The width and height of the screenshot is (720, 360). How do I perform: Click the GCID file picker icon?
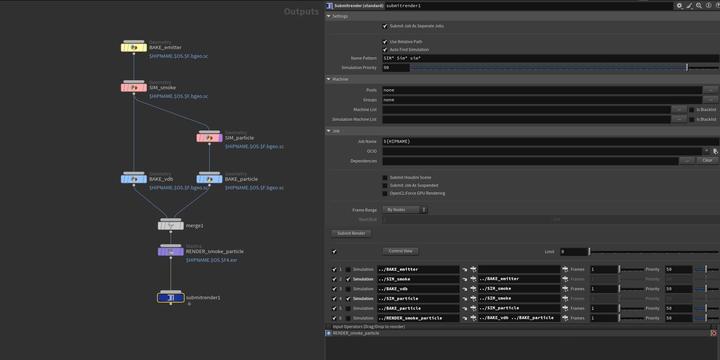715,151
